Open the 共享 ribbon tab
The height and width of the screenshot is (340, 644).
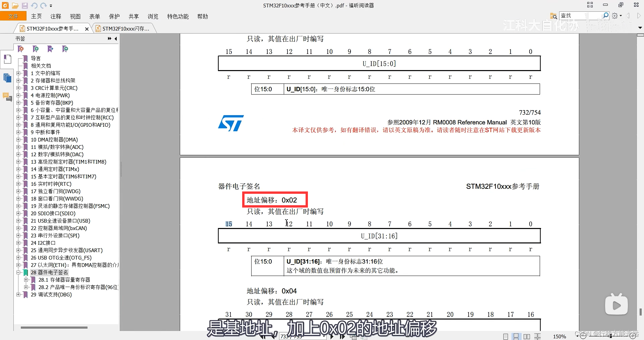133,16
